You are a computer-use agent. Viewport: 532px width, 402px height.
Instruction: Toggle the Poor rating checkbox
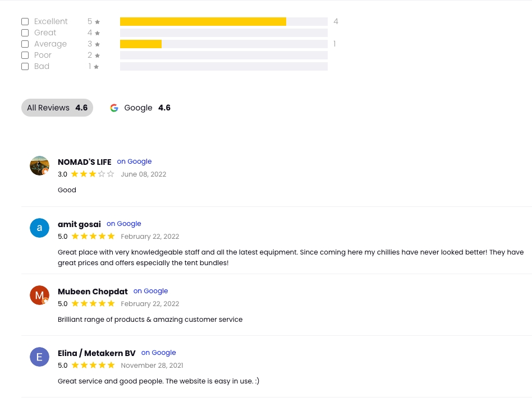pyautogui.click(x=25, y=56)
